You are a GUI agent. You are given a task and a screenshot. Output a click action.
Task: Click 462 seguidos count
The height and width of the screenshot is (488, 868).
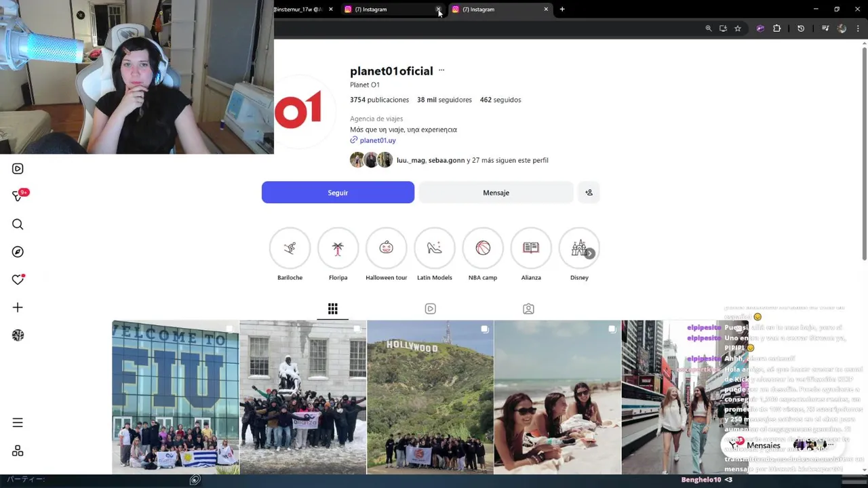pos(500,100)
